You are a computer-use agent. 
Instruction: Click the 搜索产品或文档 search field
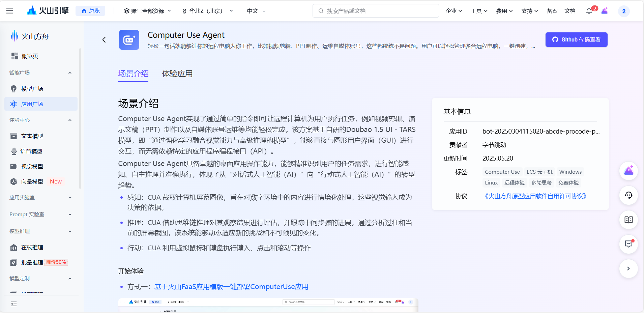click(x=376, y=11)
